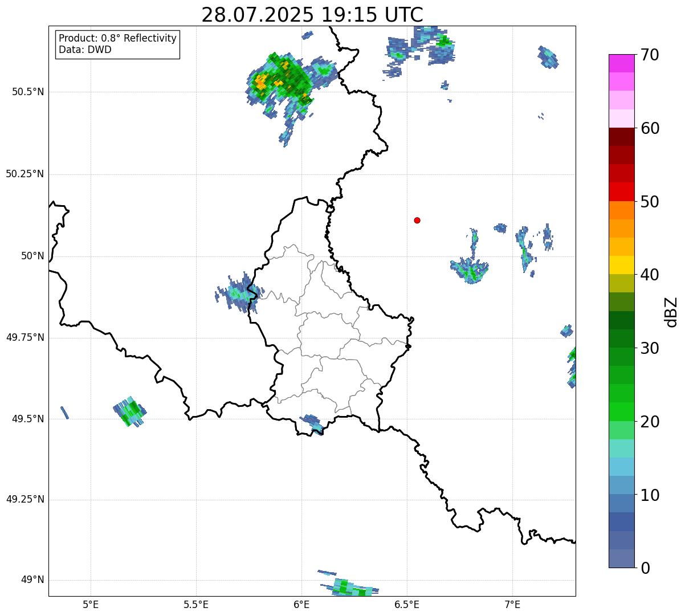Pick the slate blue swatch at colorbar bottom

[622, 558]
